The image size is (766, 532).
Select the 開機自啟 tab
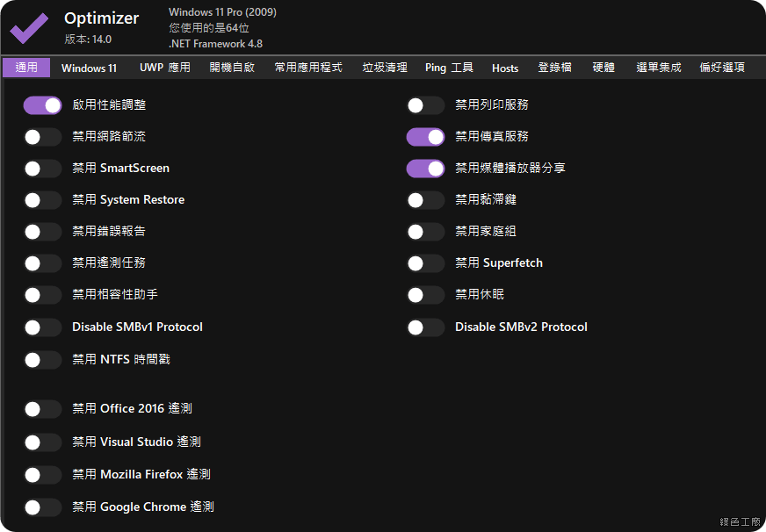[232, 68]
